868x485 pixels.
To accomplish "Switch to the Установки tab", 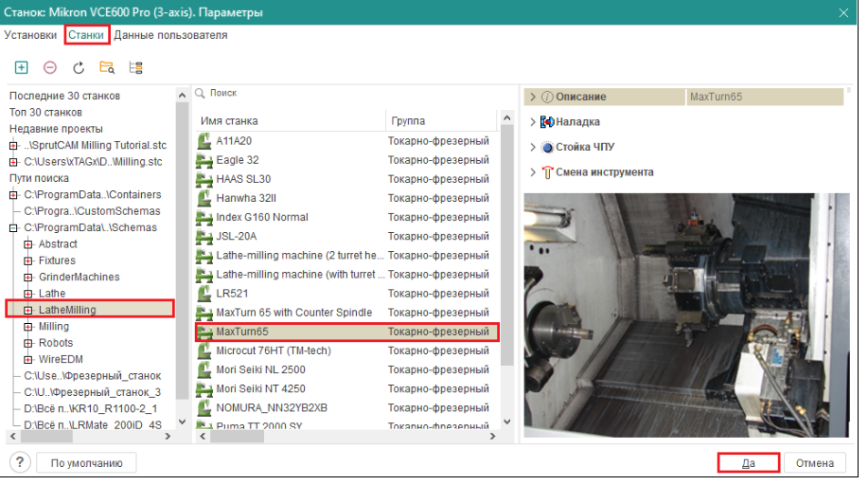I will [x=30, y=35].
